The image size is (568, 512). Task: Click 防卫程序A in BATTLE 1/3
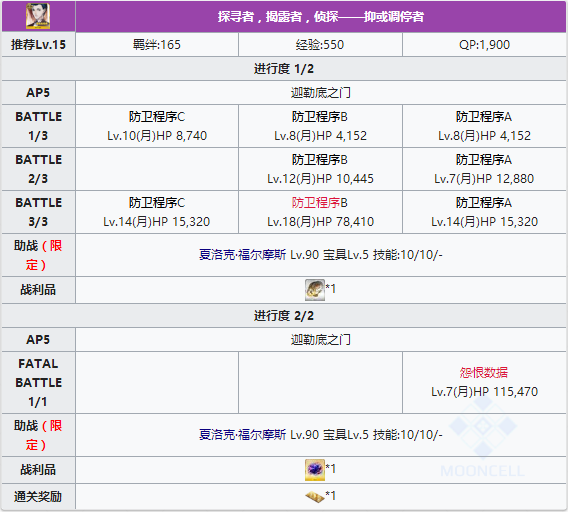pyautogui.click(x=484, y=117)
